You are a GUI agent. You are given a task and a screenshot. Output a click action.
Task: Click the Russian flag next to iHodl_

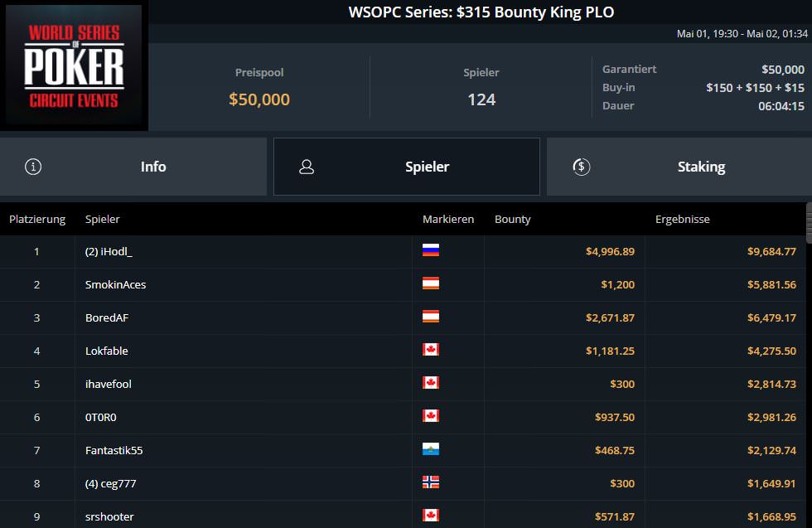431,250
